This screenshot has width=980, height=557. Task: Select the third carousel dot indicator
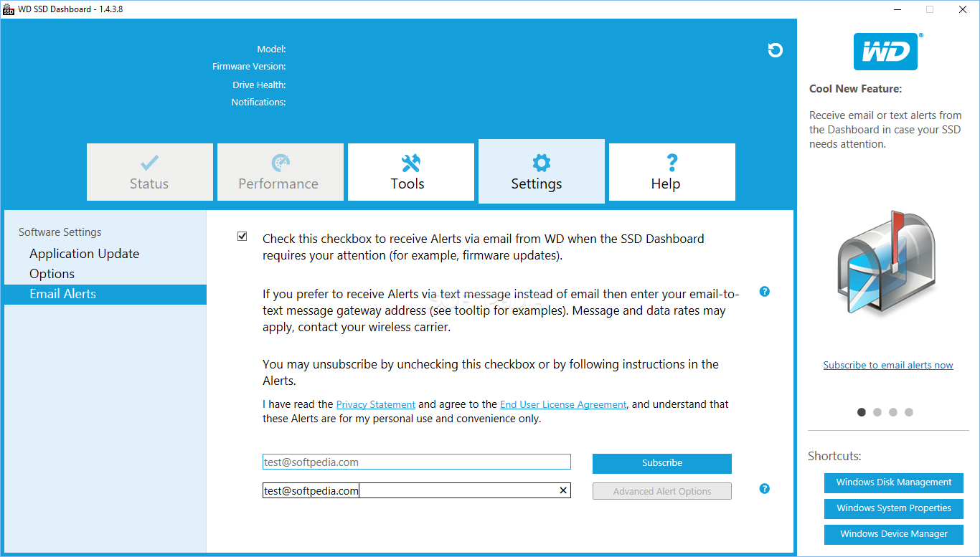click(893, 412)
